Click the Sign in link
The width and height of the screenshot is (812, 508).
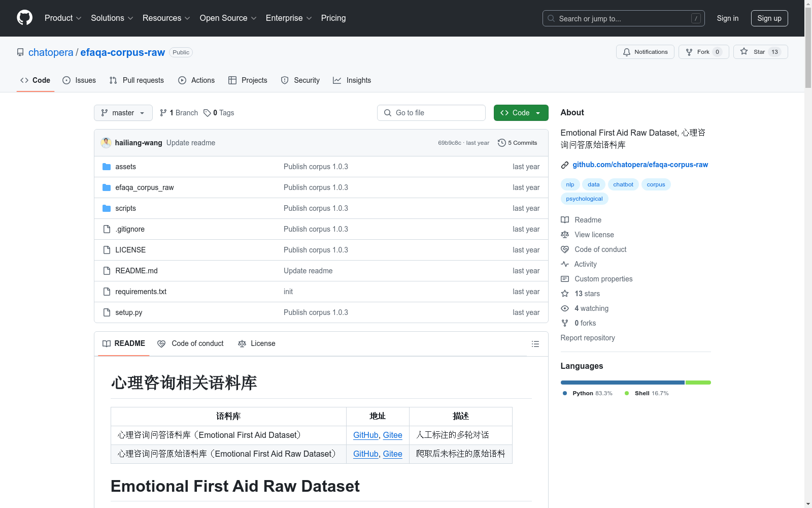pyautogui.click(x=727, y=18)
